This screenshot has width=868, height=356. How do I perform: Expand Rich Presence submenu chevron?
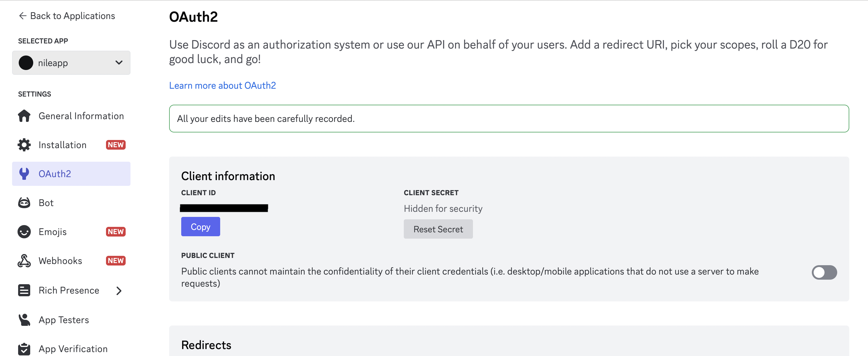[x=119, y=291]
